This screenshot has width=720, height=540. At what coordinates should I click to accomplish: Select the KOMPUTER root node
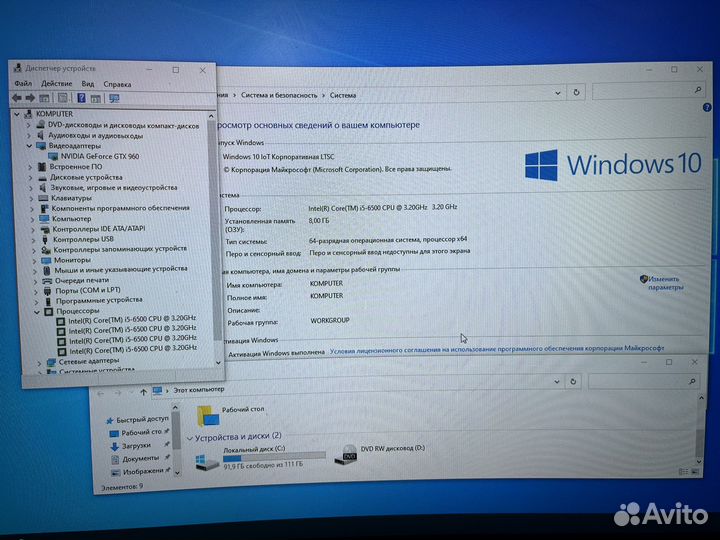54,113
